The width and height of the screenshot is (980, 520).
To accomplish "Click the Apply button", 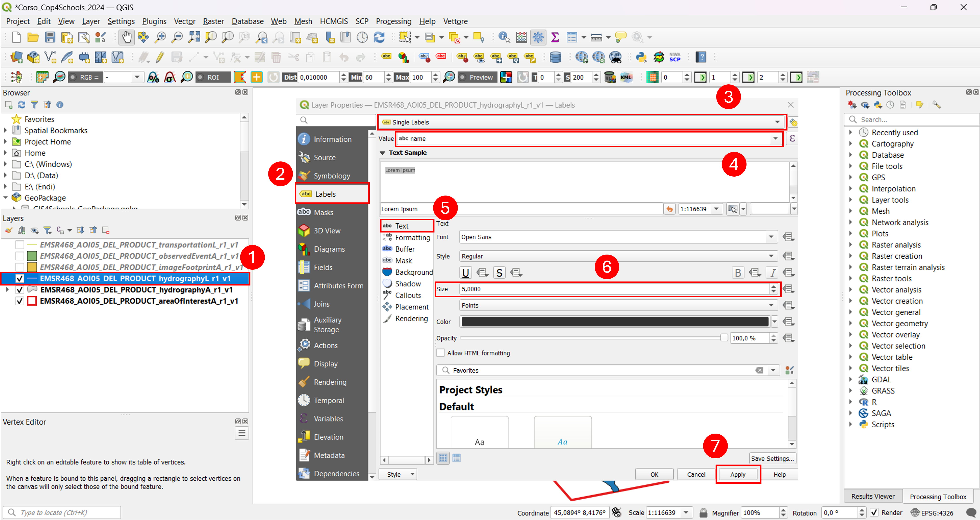I will coord(738,474).
